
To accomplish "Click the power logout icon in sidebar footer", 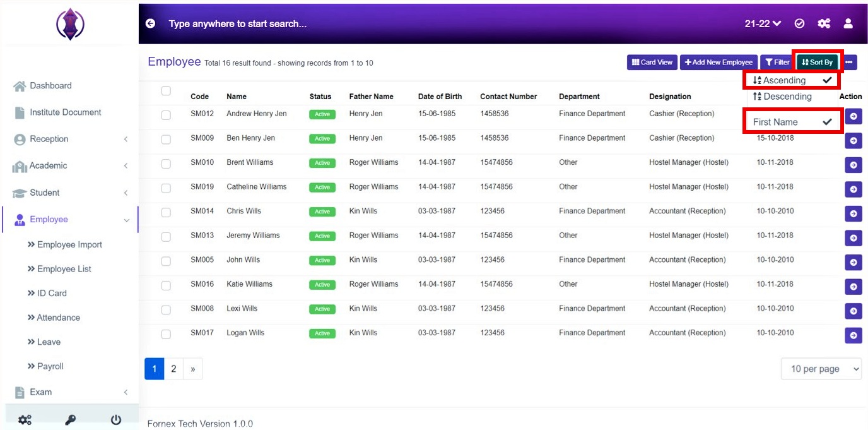I will pos(116,420).
